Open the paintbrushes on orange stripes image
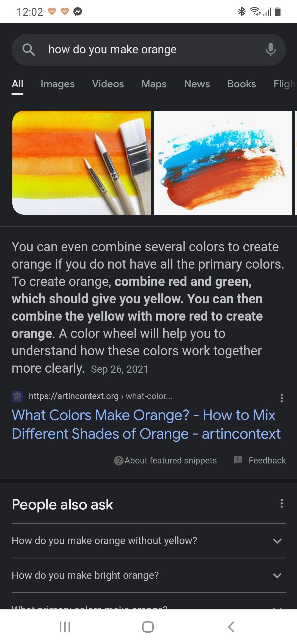 [x=82, y=162]
